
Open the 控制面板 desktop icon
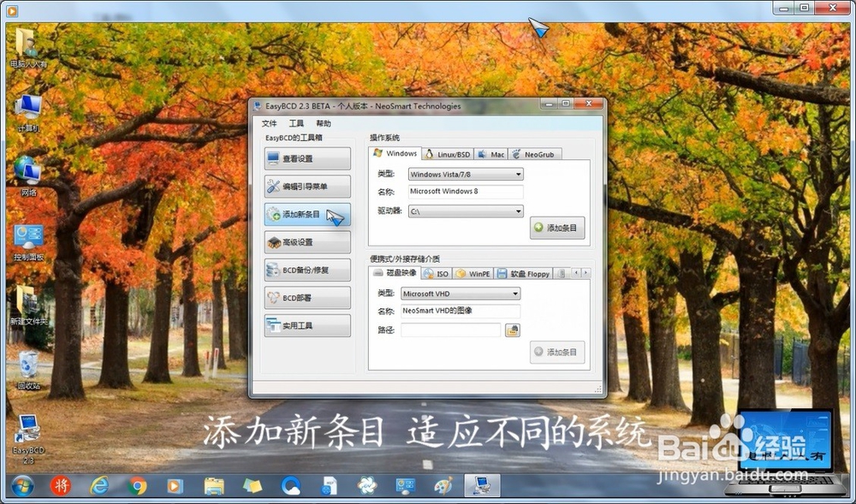28,242
